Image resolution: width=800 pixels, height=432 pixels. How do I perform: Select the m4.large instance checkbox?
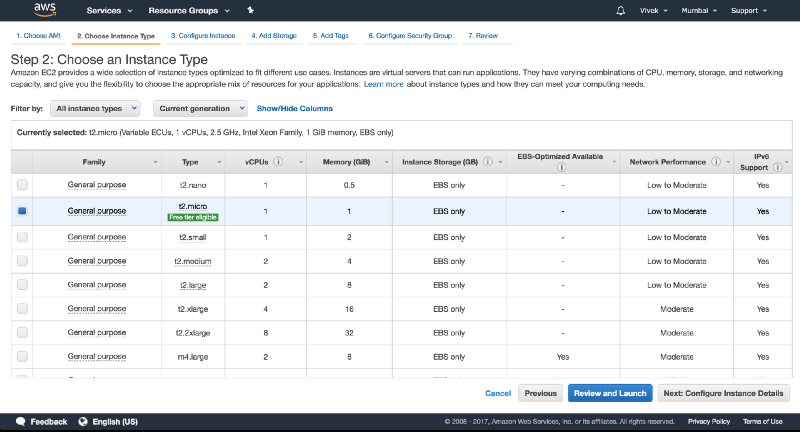click(x=22, y=357)
